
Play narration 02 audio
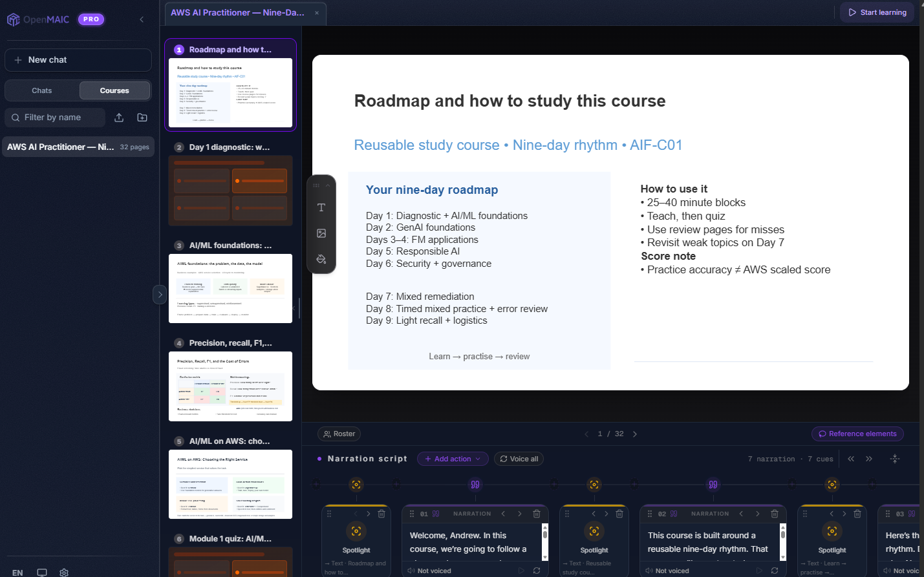pyautogui.click(x=759, y=571)
